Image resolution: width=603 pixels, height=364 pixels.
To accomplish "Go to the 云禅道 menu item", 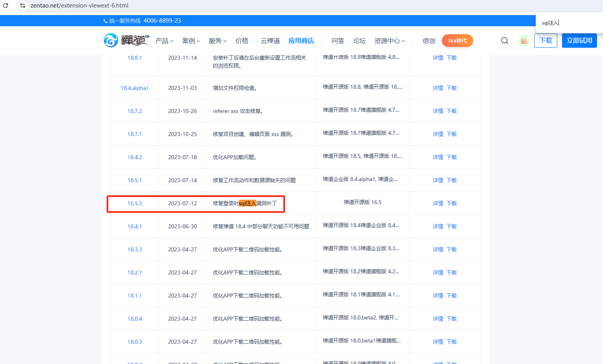I will click(x=270, y=41).
